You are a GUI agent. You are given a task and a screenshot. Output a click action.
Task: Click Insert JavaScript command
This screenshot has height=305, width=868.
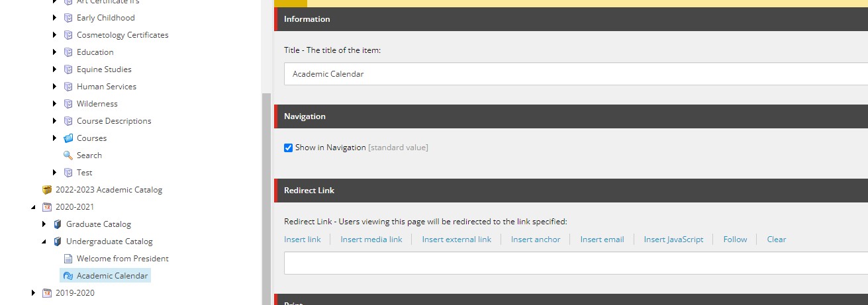[673, 240]
